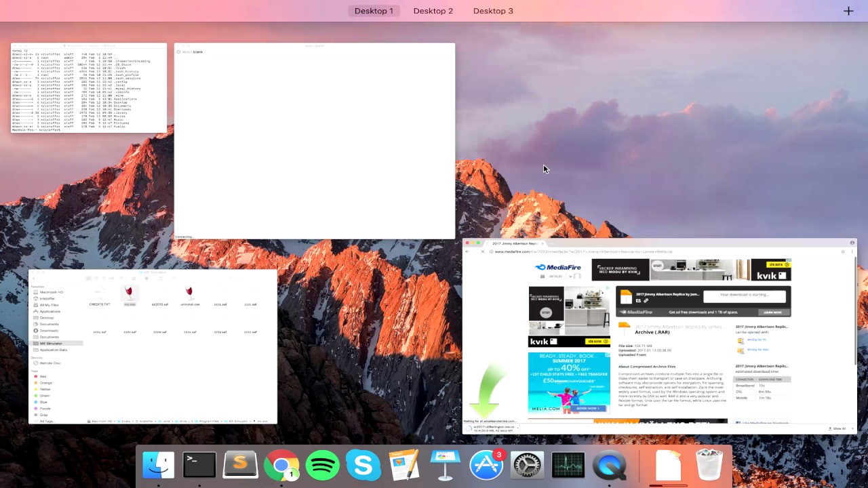
Task: Open the WinZip for Mac link
Action: (x=757, y=349)
